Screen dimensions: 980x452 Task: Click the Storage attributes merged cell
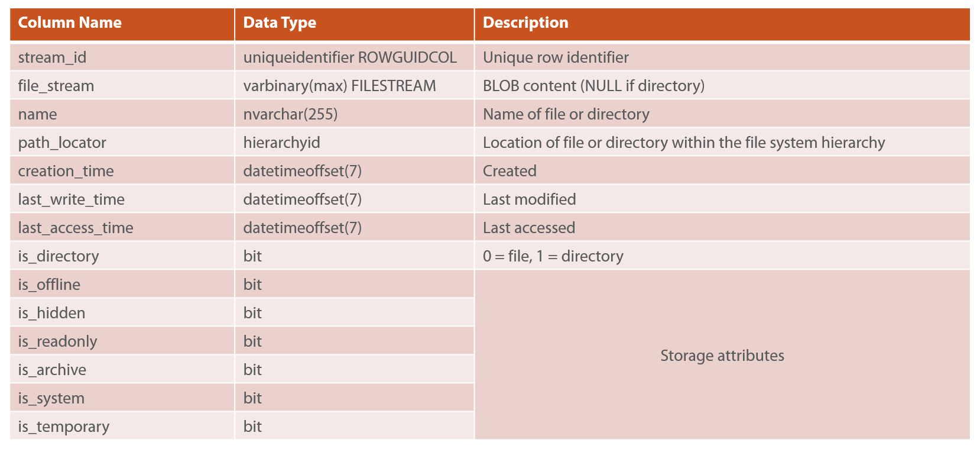[722, 355]
